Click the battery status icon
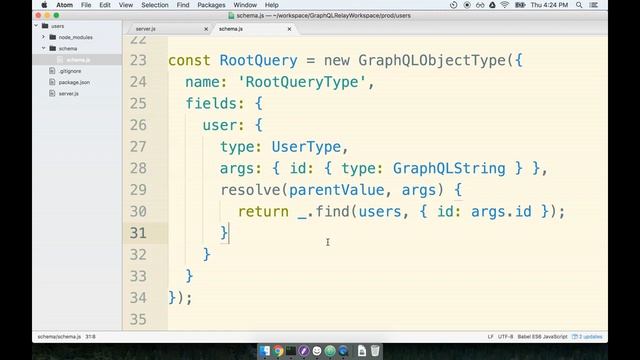This screenshot has height=360, width=640. pos(520,5)
